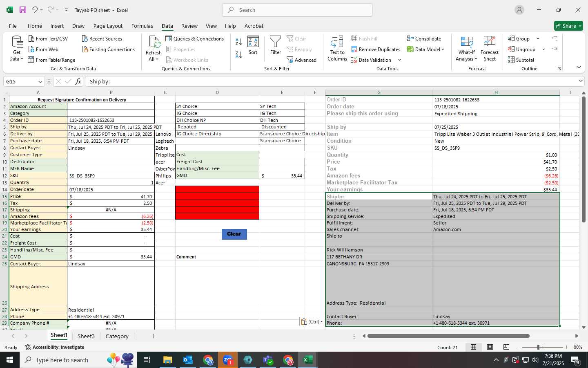Toggle the Filter funnel
The image size is (588, 368).
[276, 45]
